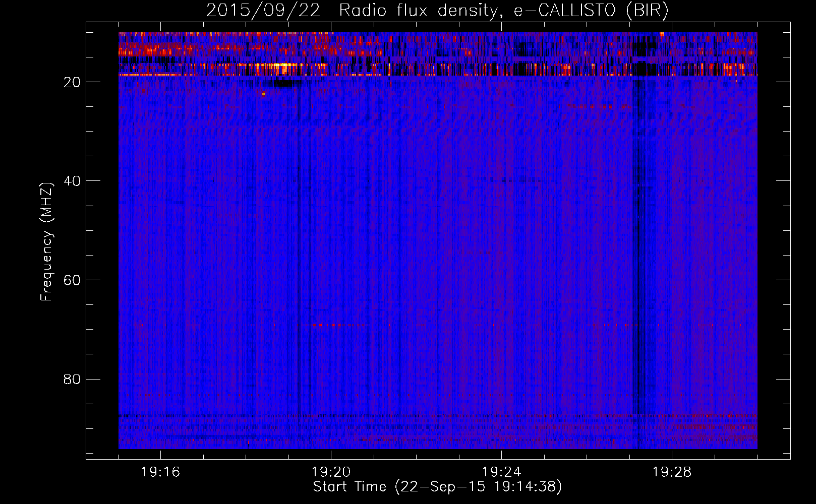816x504 pixels.
Task: Select the 19:16 time tick label
Action: (x=161, y=472)
